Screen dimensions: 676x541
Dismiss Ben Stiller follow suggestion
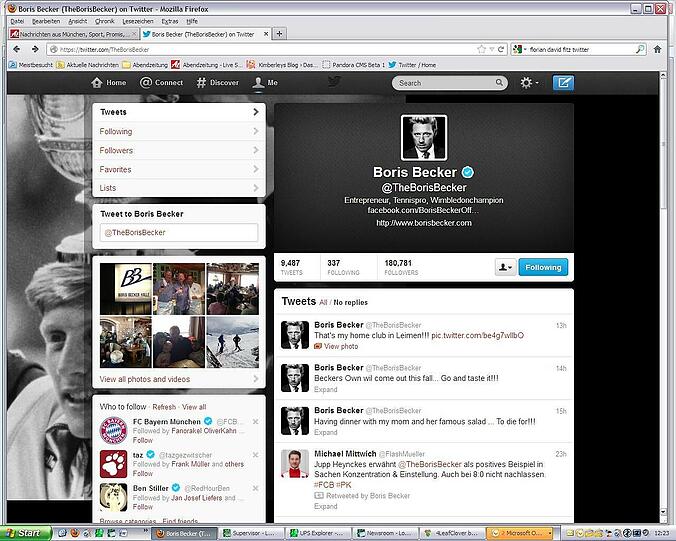pos(255,488)
